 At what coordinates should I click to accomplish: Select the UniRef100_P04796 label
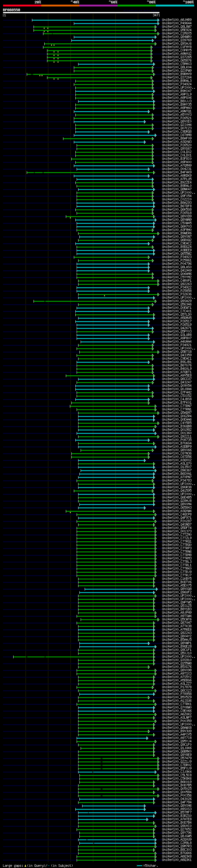click(177, 264)
